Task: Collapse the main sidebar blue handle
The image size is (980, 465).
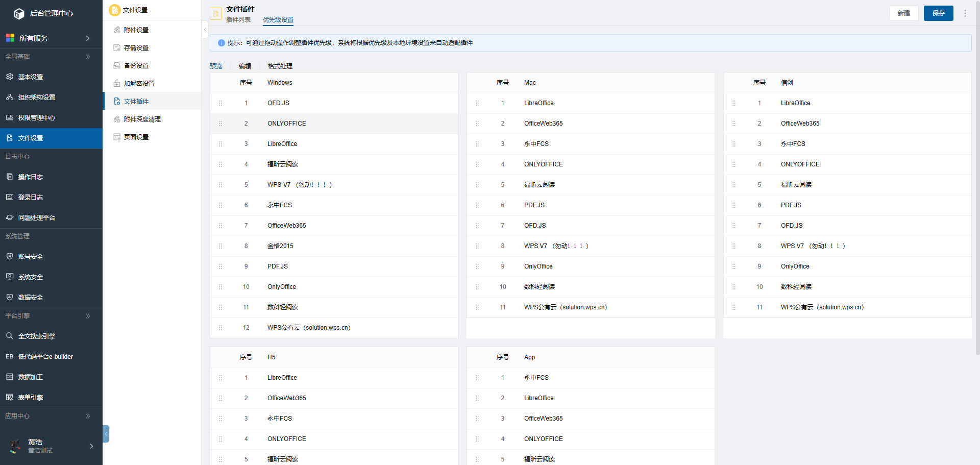Action: coord(106,434)
